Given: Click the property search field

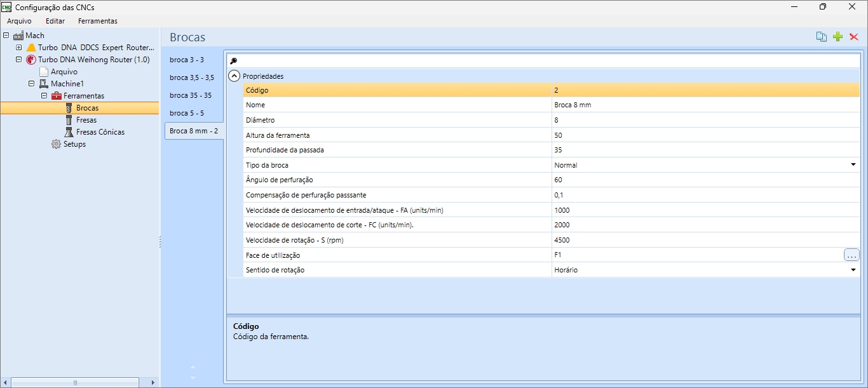Looking at the screenshot, I should [546, 61].
